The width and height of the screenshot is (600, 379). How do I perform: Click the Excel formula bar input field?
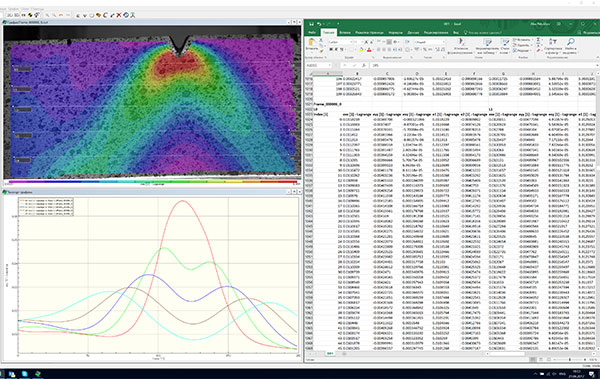point(484,65)
